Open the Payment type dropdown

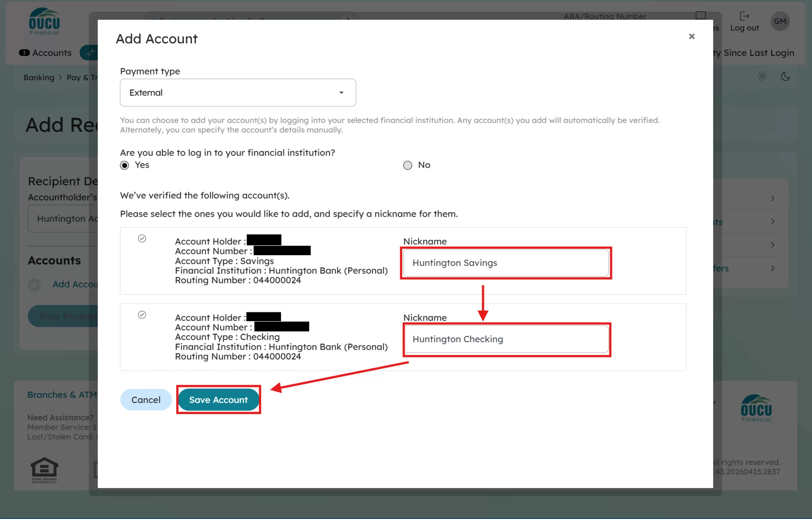pyautogui.click(x=238, y=92)
